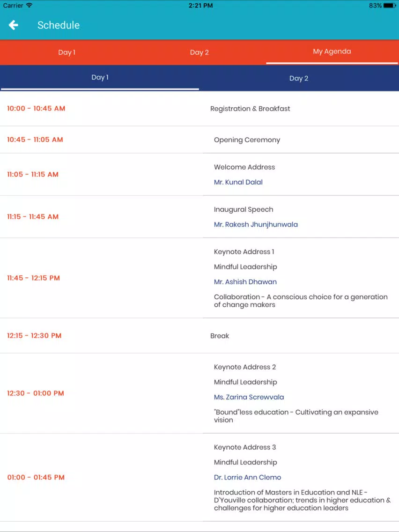Viewport: 399px width, 532px height.
Task: Select Day 1 in the blue sub-tab bar
Action: pyautogui.click(x=100, y=77)
